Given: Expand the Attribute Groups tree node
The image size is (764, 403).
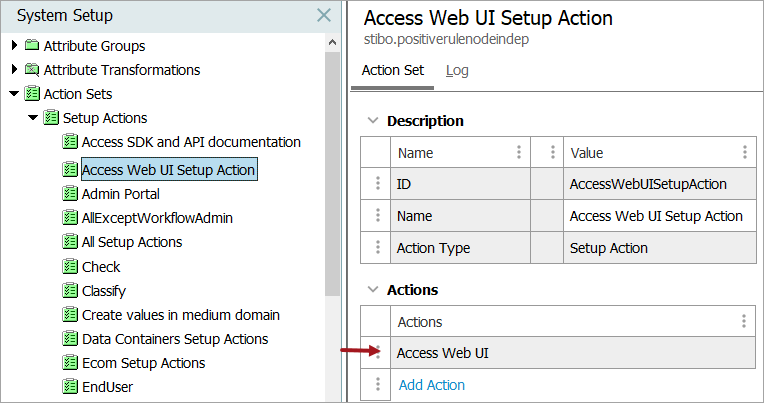Looking at the screenshot, I should [14, 46].
